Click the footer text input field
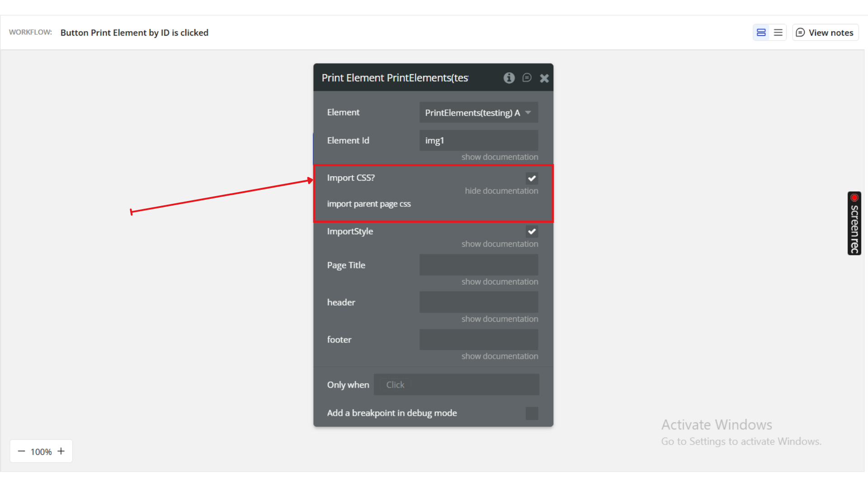Image resolution: width=868 pixels, height=488 pixels. (478, 339)
